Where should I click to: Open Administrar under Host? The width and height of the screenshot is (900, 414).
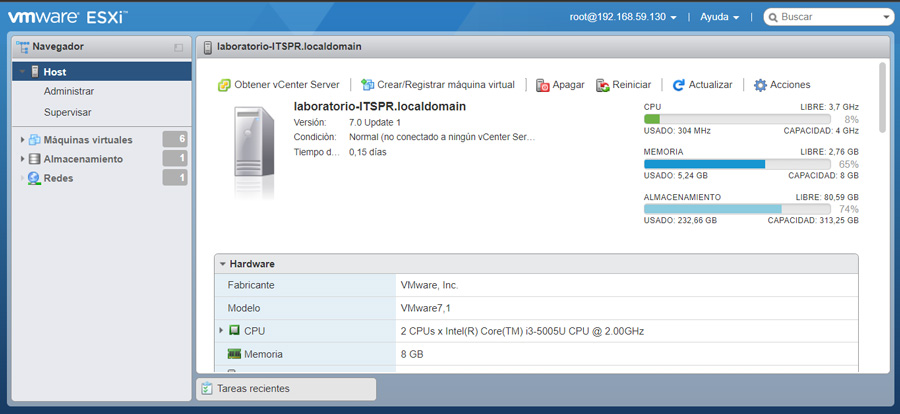pyautogui.click(x=69, y=91)
